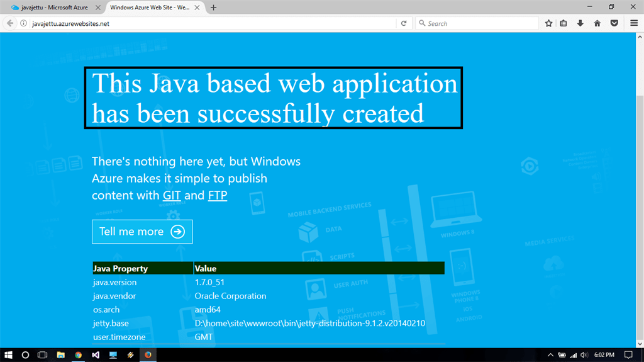Screen dimensions: 644x362
Task: Open the battery status tray icon
Action: tap(562, 355)
